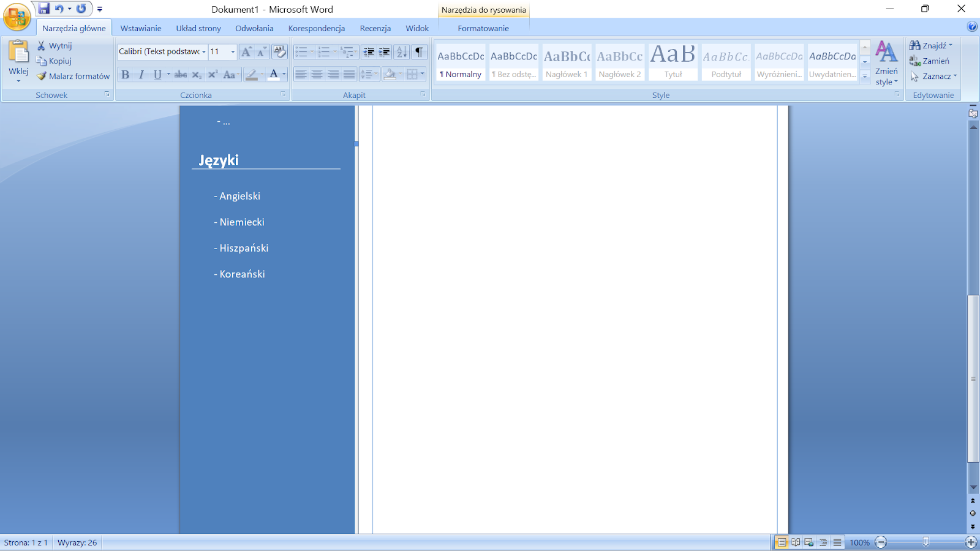Open Word Help question mark icon
The width and height of the screenshot is (980, 551).
coord(972,26)
